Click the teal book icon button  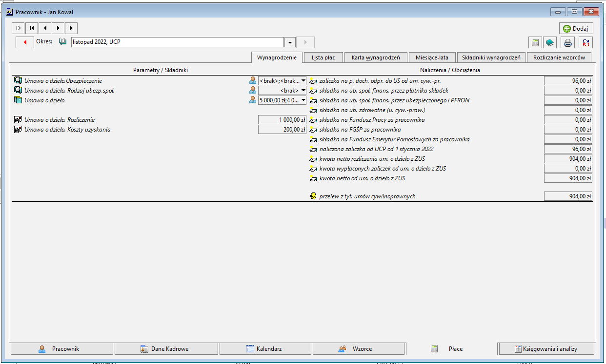550,42
